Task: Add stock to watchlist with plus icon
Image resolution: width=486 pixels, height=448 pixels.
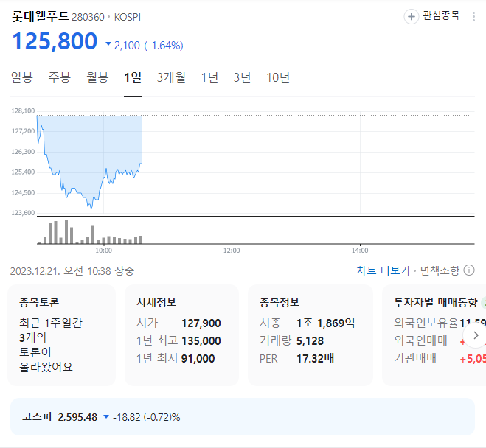Action: click(x=411, y=16)
